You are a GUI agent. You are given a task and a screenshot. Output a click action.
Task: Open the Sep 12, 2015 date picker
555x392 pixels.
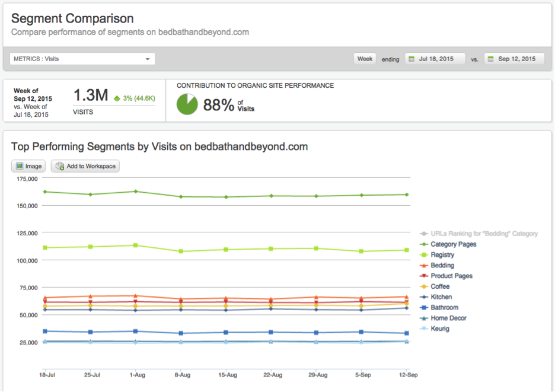(514, 59)
